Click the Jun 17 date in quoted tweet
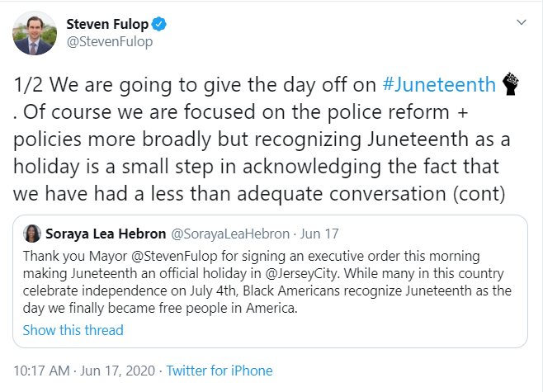This screenshot has width=543, height=392. [321, 233]
